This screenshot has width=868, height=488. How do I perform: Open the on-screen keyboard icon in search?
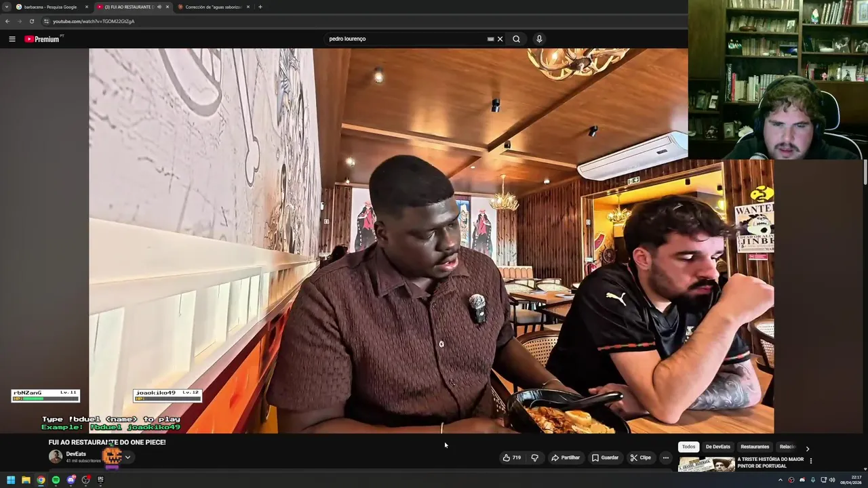(x=490, y=39)
